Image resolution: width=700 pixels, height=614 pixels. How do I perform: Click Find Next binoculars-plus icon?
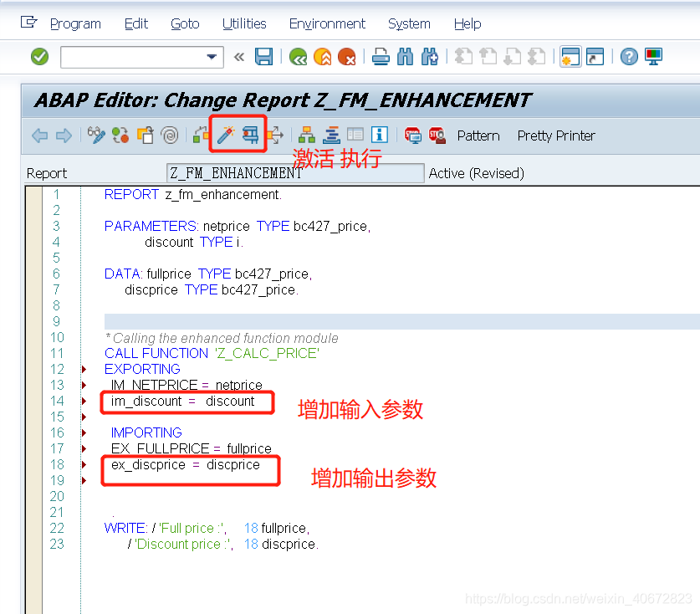pos(430,57)
